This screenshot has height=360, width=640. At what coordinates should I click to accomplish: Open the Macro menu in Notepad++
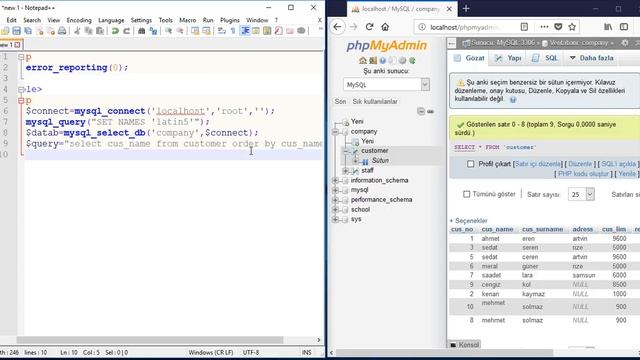click(x=188, y=20)
